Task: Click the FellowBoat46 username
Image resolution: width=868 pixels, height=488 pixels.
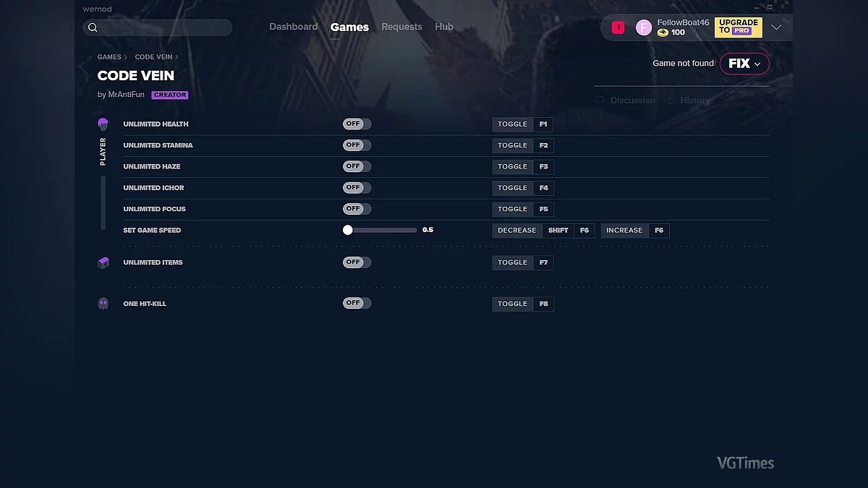Action: point(684,22)
